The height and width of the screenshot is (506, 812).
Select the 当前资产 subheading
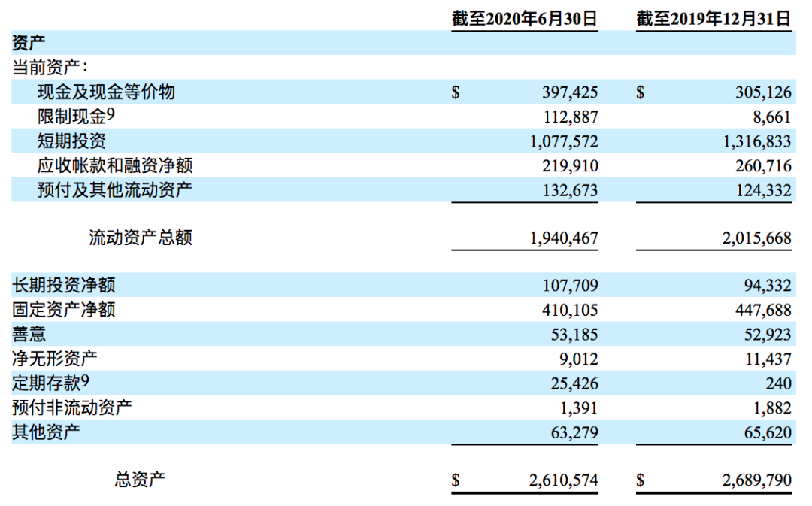(x=50, y=67)
